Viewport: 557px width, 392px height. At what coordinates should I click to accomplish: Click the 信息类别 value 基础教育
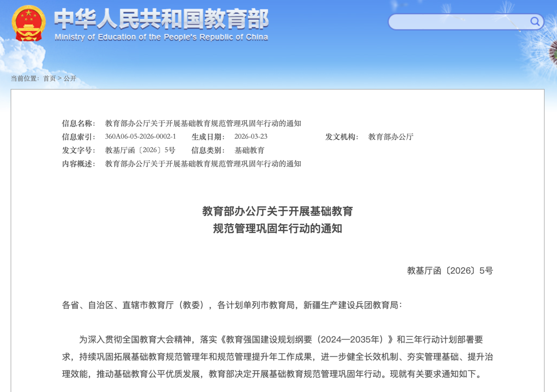coord(249,150)
